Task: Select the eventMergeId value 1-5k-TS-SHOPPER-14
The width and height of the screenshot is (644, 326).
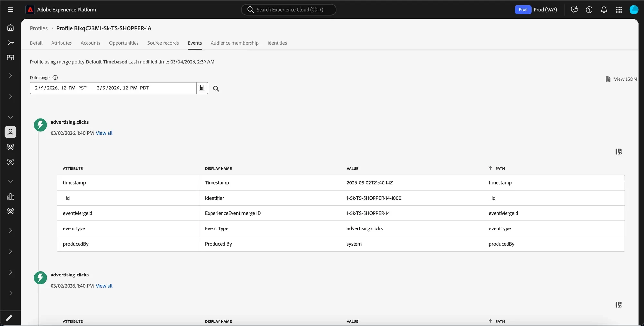Action: (368, 213)
